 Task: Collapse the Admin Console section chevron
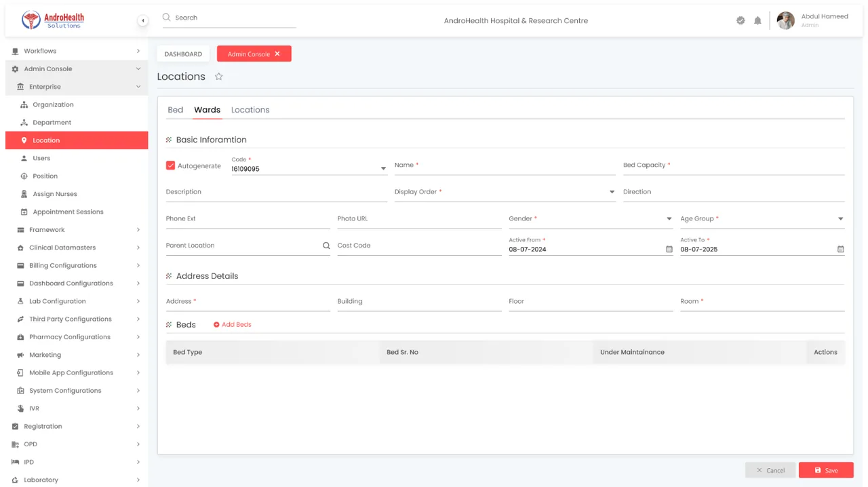tap(138, 69)
